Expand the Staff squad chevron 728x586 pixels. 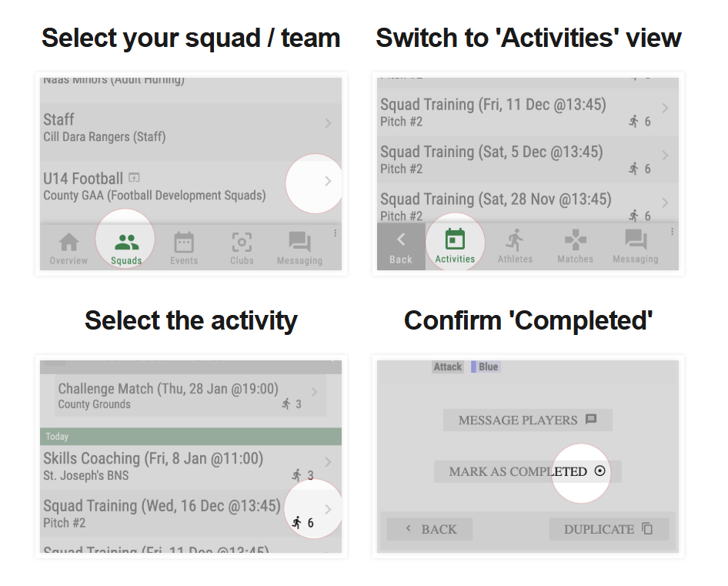328,123
